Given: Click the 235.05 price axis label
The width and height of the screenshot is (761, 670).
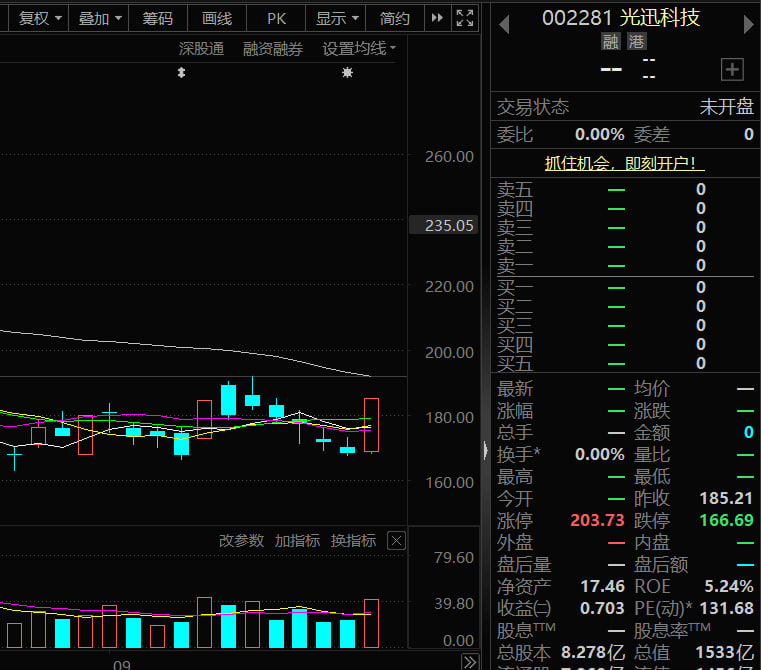Looking at the screenshot, I should click(444, 225).
